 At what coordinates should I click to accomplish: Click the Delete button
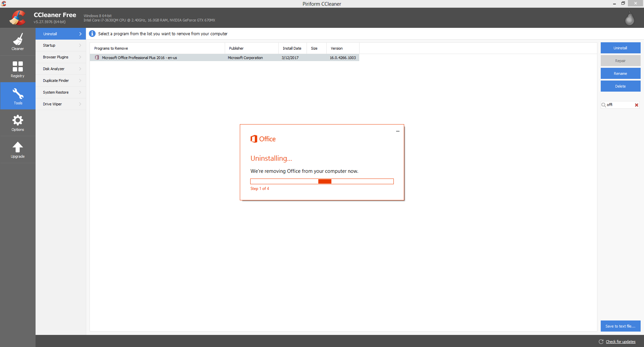click(x=621, y=86)
